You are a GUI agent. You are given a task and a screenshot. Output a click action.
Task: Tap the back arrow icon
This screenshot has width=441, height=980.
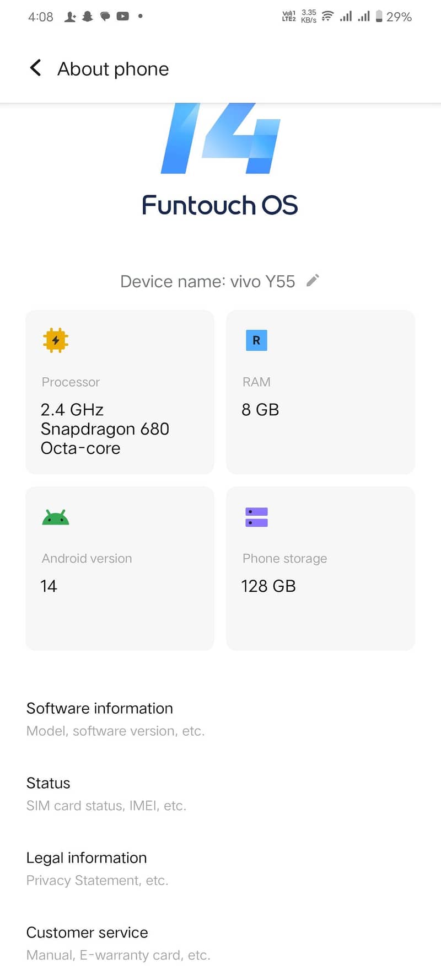click(x=35, y=68)
